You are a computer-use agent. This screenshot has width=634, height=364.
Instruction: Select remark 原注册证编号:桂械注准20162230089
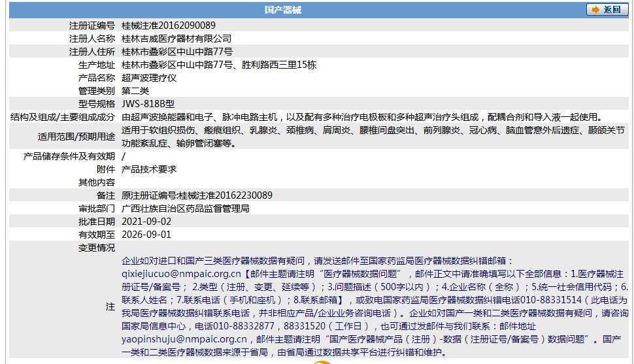[x=197, y=195]
